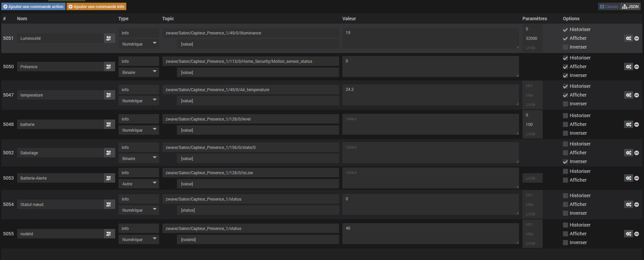This screenshot has width=644, height=260.
Task: Uncheck Historiser for the Luminosité command
Action: (x=565, y=30)
